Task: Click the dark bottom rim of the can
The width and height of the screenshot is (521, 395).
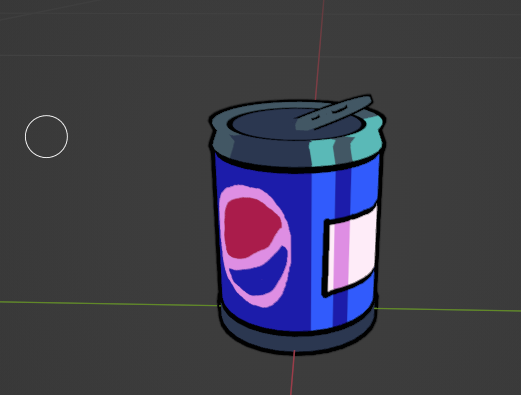Action: click(297, 338)
